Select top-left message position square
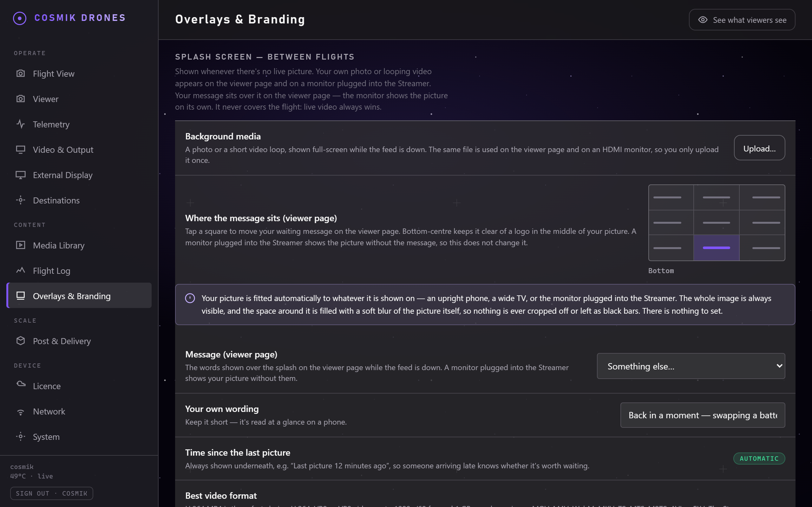 click(671, 197)
